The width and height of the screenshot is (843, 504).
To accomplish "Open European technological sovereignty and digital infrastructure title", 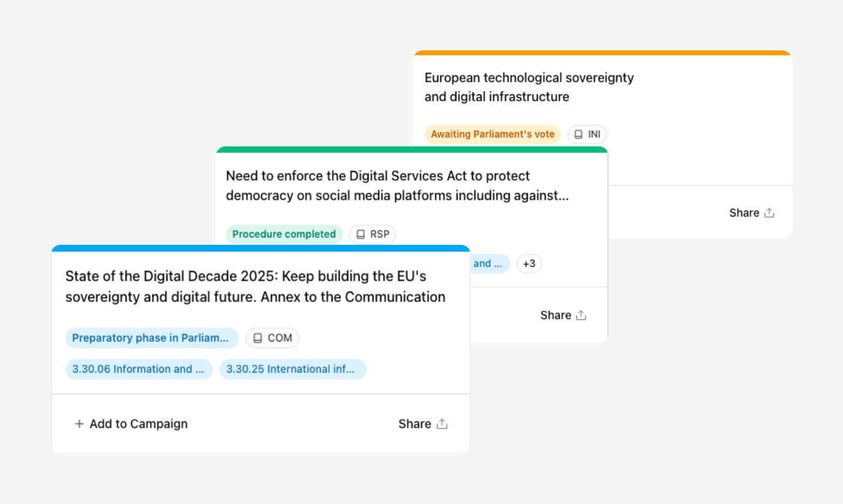I will 529,87.
